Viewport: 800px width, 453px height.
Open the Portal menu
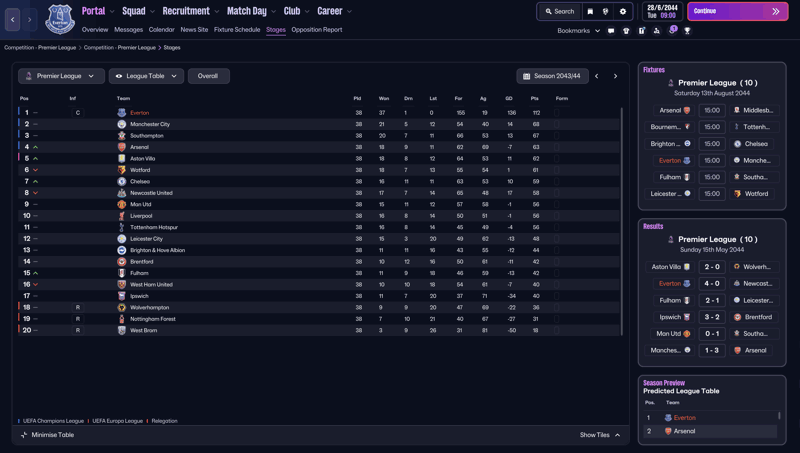93,11
